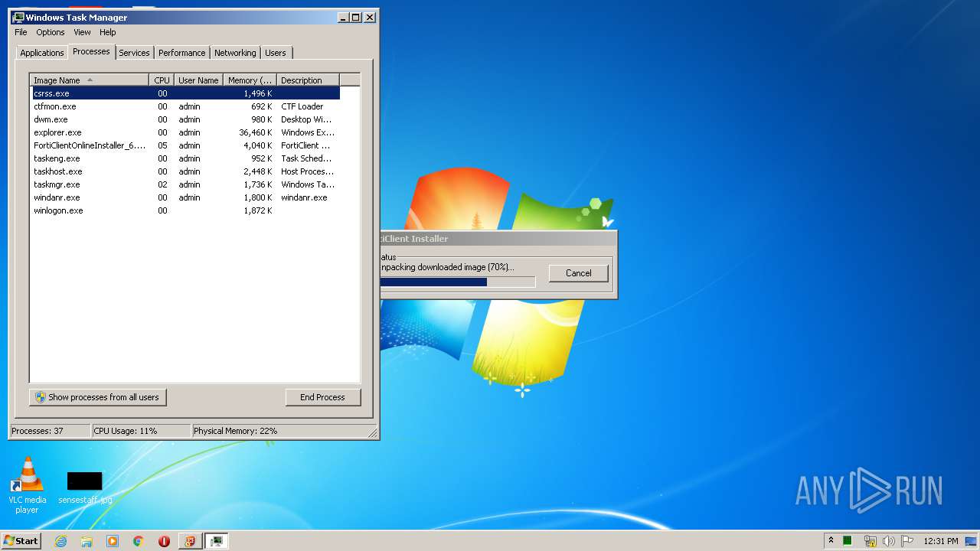Click the Task Manager resize grip corner

click(x=373, y=432)
